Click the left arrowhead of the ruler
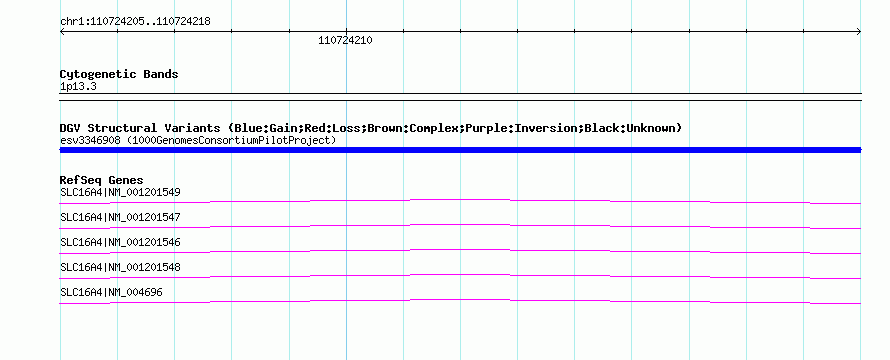The image size is (890, 360). [62, 32]
